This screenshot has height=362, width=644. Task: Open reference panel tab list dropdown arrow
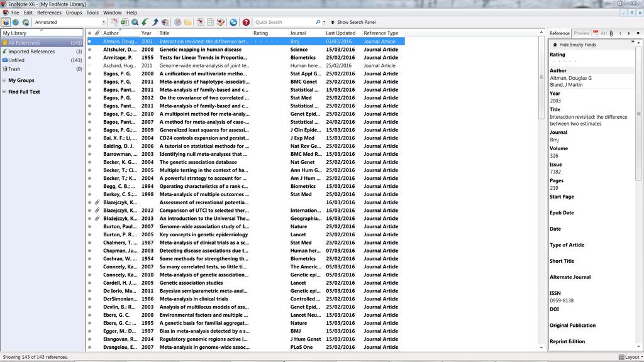[638, 33]
